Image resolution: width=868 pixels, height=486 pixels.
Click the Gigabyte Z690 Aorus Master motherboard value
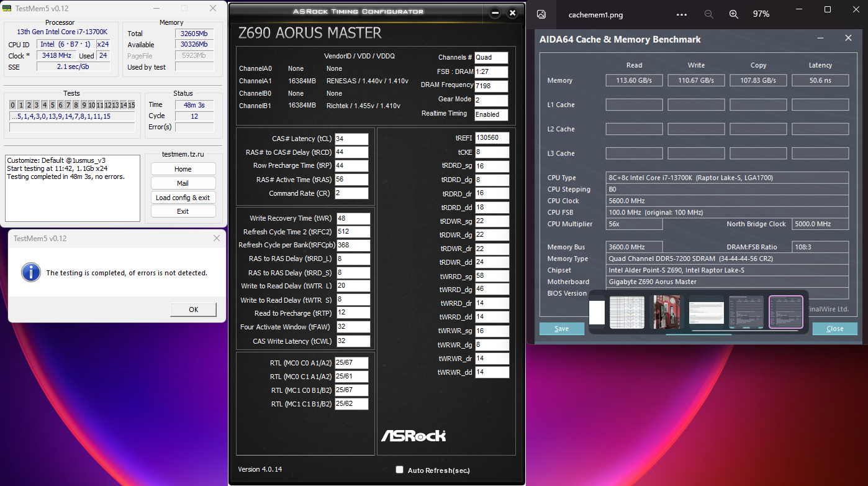click(x=728, y=282)
